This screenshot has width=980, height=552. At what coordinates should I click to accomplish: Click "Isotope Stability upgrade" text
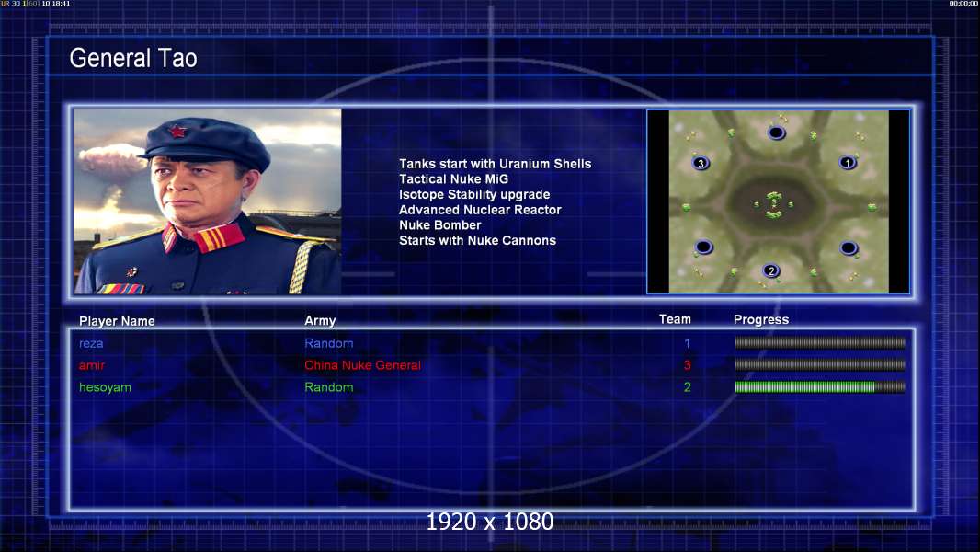[474, 194]
